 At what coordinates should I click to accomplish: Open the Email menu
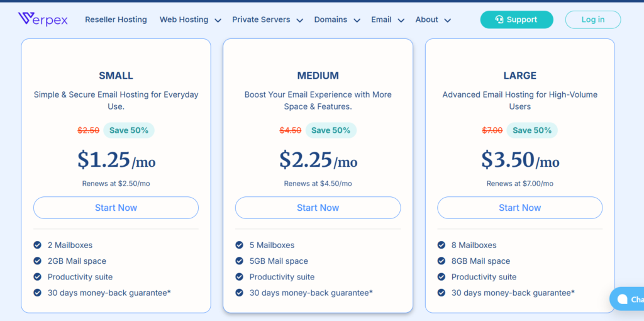(381, 20)
